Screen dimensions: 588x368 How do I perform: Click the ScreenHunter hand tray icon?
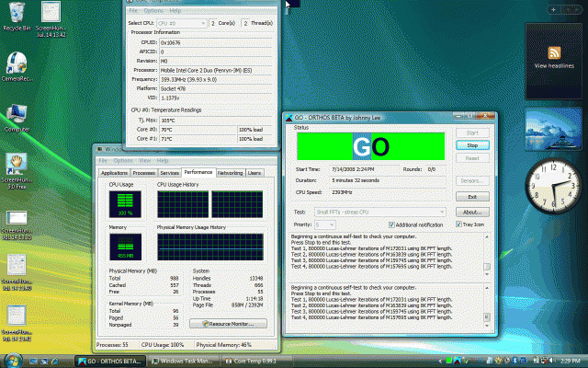(x=498, y=361)
